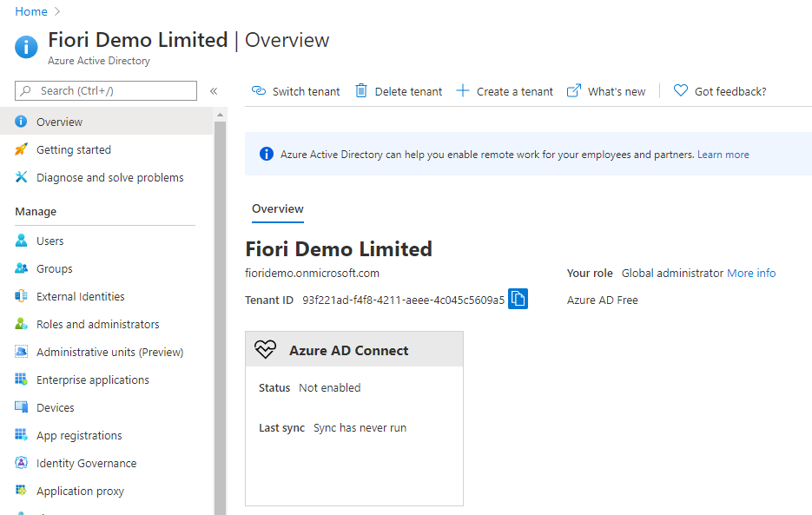
Task: Open Diagnose and solve problems
Action: (106, 177)
